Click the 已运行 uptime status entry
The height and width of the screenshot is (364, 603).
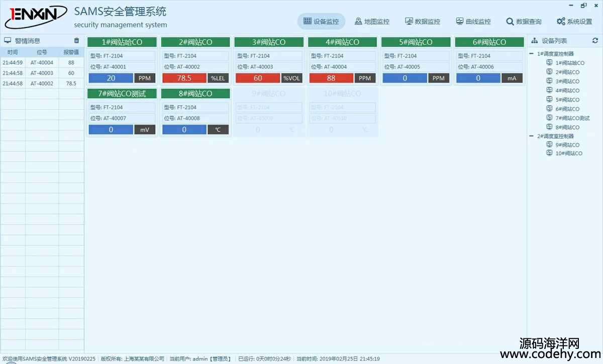point(264,358)
